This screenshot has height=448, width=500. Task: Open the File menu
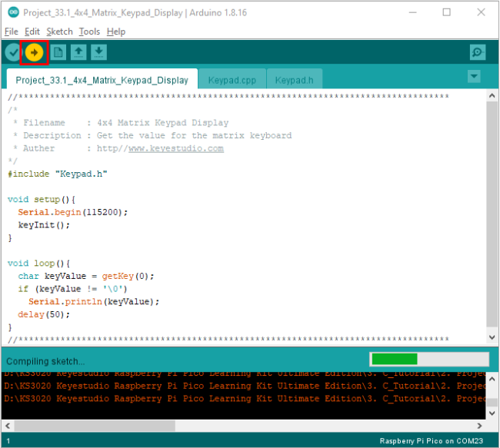click(12, 32)
